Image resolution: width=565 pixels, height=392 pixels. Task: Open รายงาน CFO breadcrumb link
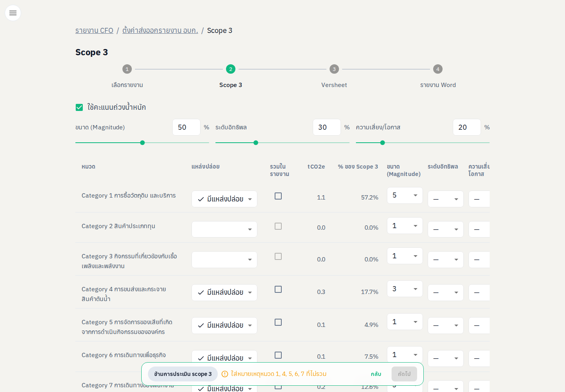(94, 31)
